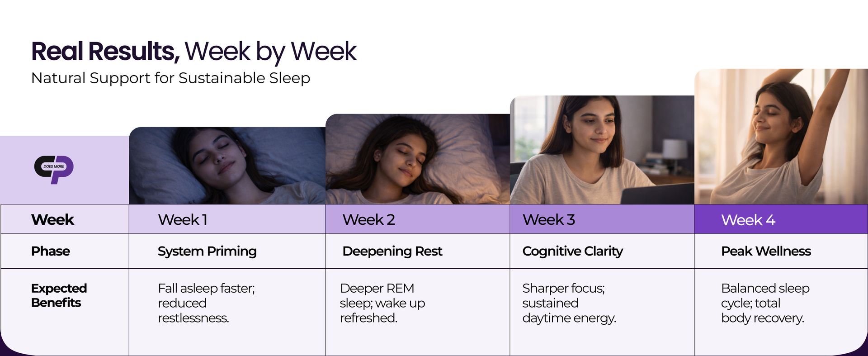
Task: Click the dark purple Week 4 header
Action: pyautogui.click(x=781, y=219)
